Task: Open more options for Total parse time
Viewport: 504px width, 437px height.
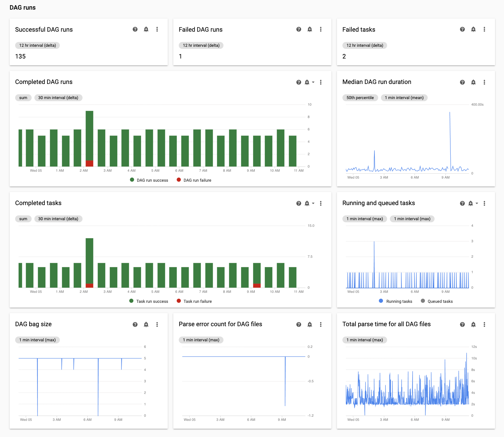Action: coord(484,324)
